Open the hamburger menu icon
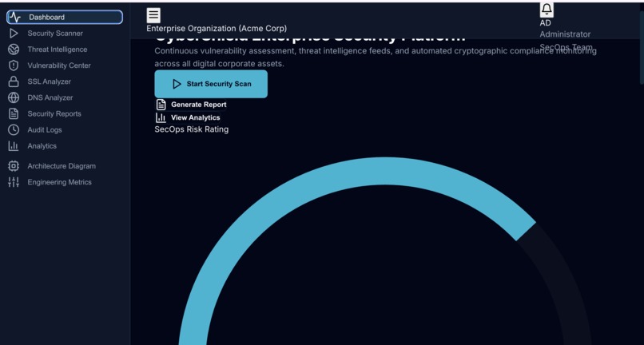This screenshot has width=644, height=345. pyautogui.click(x=153, y=15)
